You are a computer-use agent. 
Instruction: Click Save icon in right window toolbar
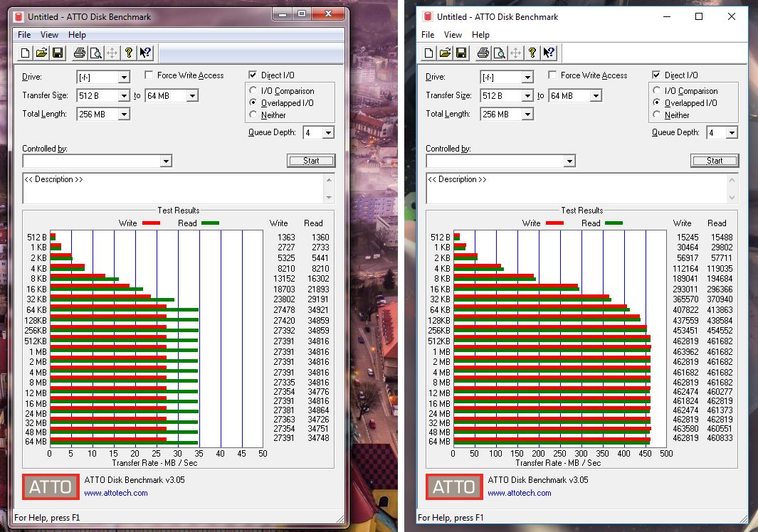(462, 53)
